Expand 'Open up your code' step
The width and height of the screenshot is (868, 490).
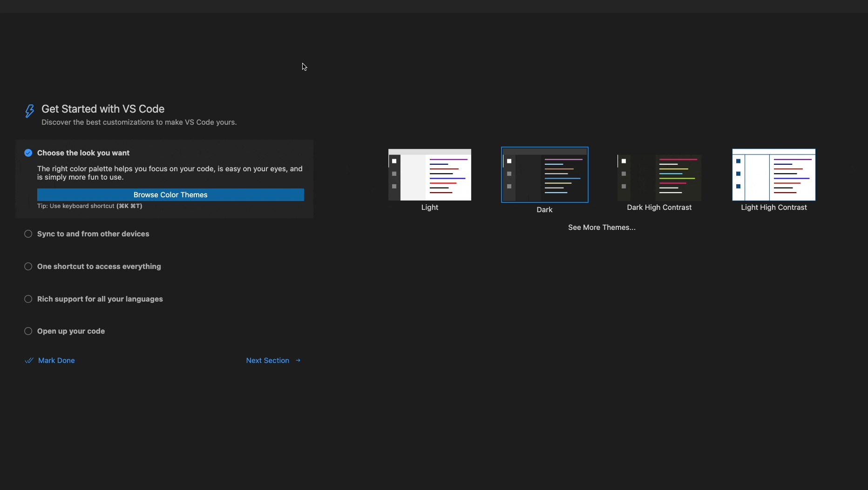click(x=71, y=331)
